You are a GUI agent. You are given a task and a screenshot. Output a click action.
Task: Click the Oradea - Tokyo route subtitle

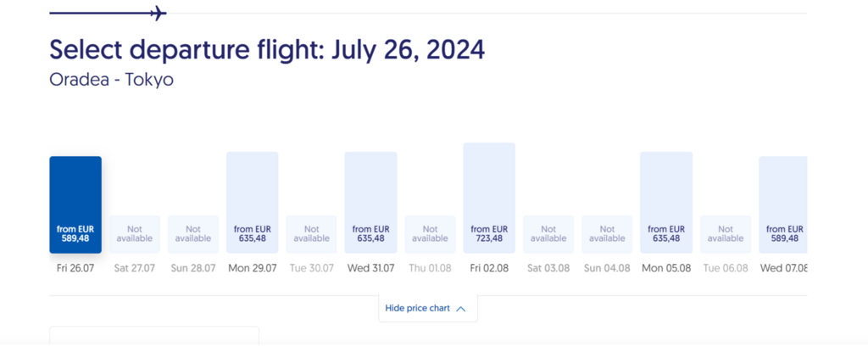tap(111, 80)
